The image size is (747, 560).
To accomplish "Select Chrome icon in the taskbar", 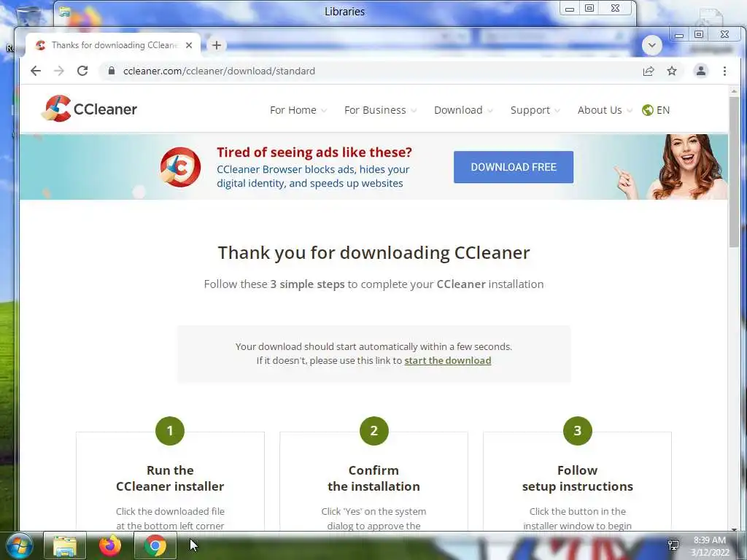I will coord(155,545).
